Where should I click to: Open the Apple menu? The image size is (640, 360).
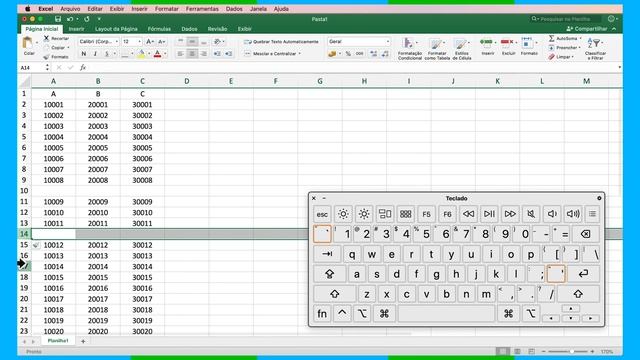(x=28, y=9)
